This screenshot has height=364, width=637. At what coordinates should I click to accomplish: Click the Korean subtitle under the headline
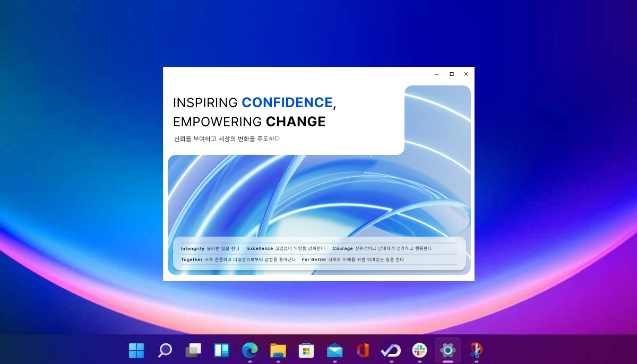pos(227,139)
